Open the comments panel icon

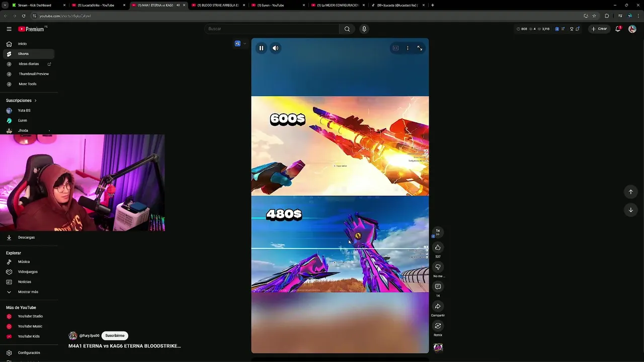coord(438,287)
